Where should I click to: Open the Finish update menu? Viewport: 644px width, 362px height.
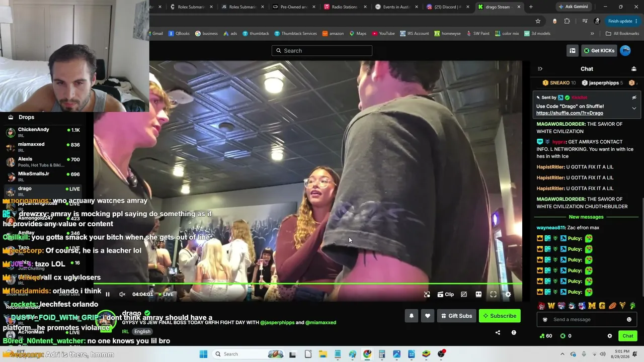(623, 21)
